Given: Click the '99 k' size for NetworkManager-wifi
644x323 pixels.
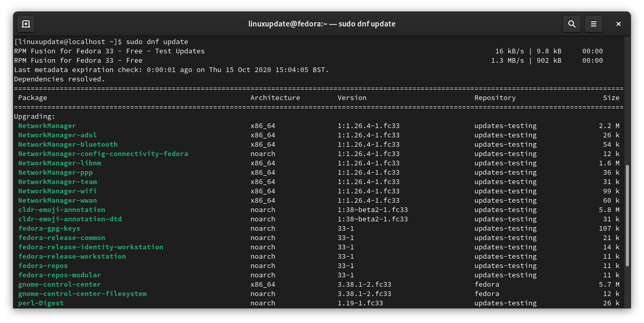Looking at the screenshot, I should [x=611, y=191].
